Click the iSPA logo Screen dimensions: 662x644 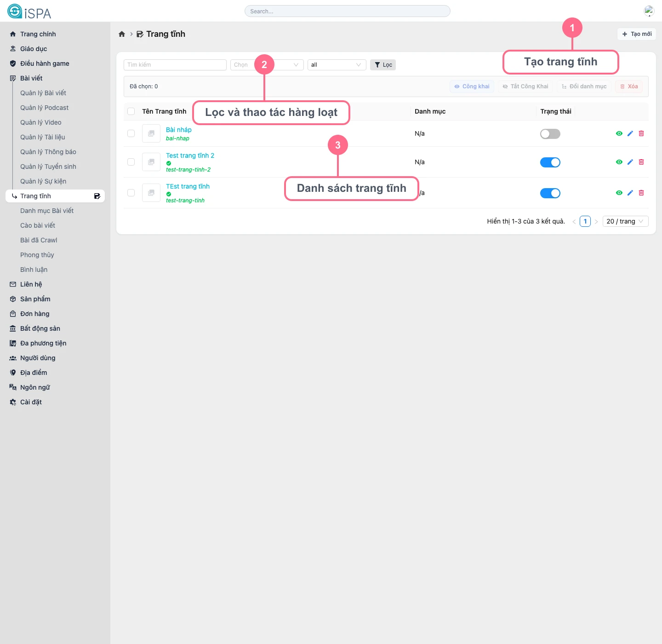[x=29, y=11]
